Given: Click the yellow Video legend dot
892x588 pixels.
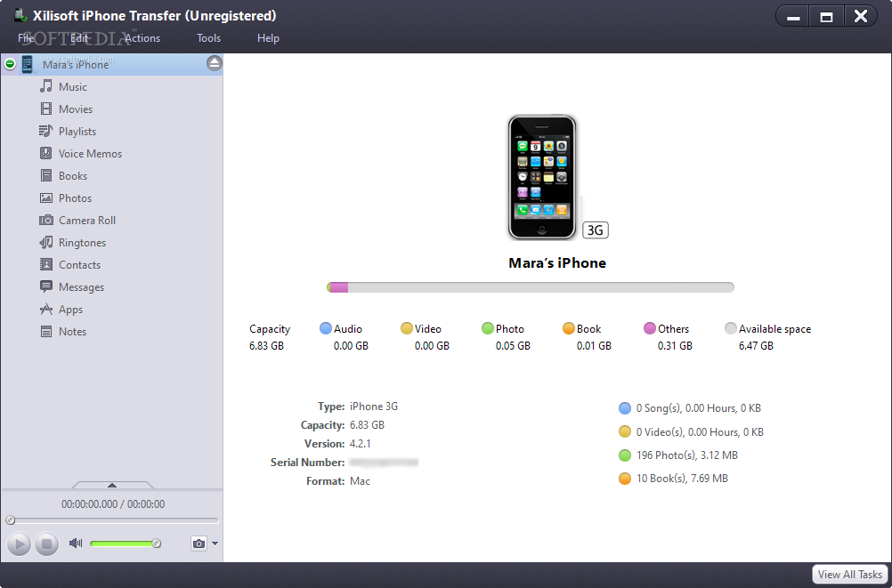Looking at the screenshot, I should pyautogui.click(x=406, y=328).
